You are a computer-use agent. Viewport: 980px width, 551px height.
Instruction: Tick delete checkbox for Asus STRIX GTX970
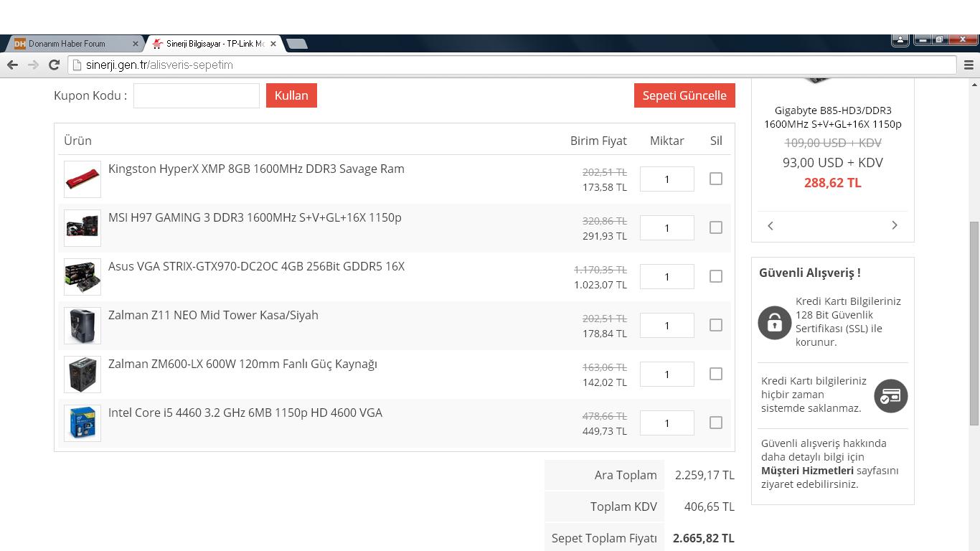[x=716, y=276]
